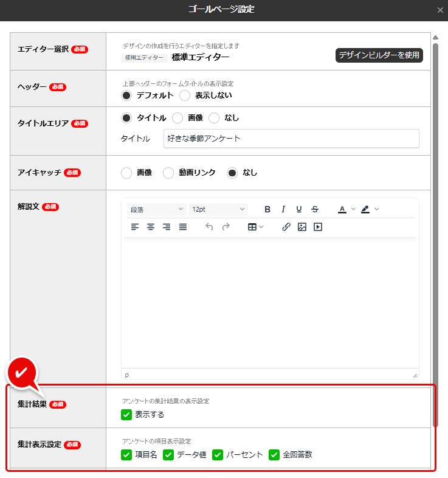Choose タイトル for the title area
The height and width of the screenshot is (478, 448).
(x=126, y=118)
